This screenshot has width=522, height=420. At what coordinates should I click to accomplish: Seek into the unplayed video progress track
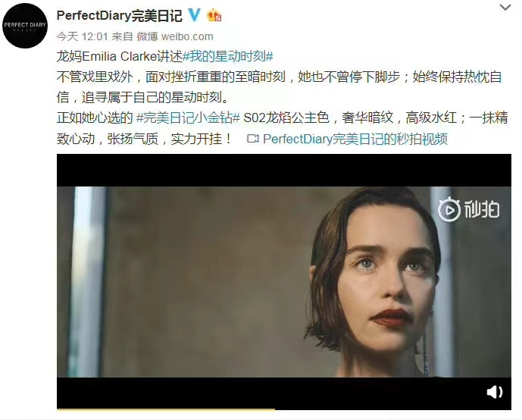pyautogui.click(x=393, y=409)
